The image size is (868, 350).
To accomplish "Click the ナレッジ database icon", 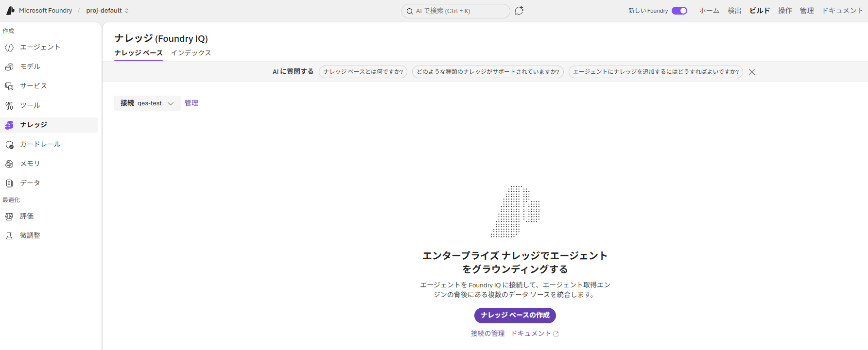I will pyautogui.click(x=9, y=125).
